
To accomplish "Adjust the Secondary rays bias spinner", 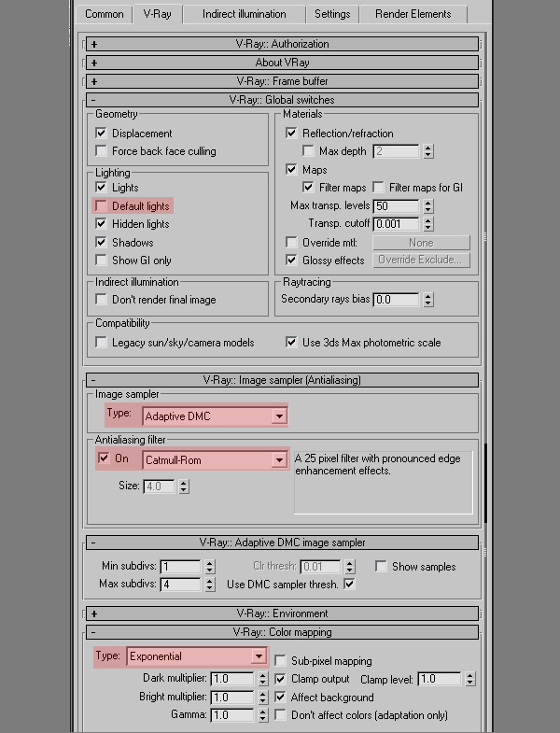I will pos(428,300).
